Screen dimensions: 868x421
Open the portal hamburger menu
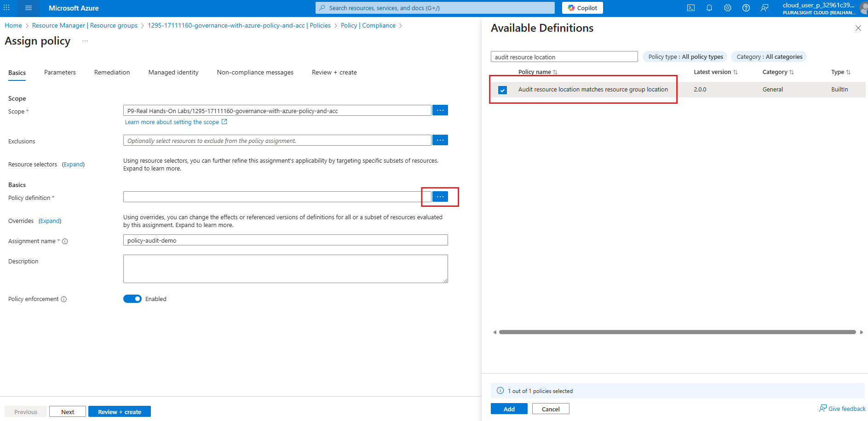(28, 8)
